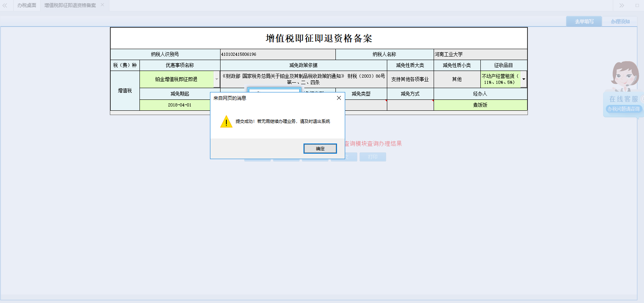Close the 来自网页的消息 dialog with X

tap(339, 98)
